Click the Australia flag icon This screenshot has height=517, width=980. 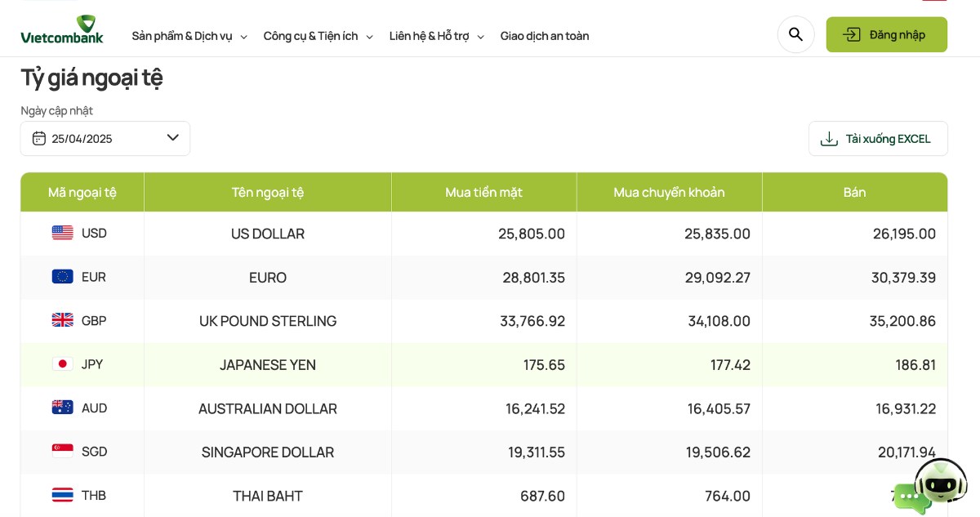[63, 408]
